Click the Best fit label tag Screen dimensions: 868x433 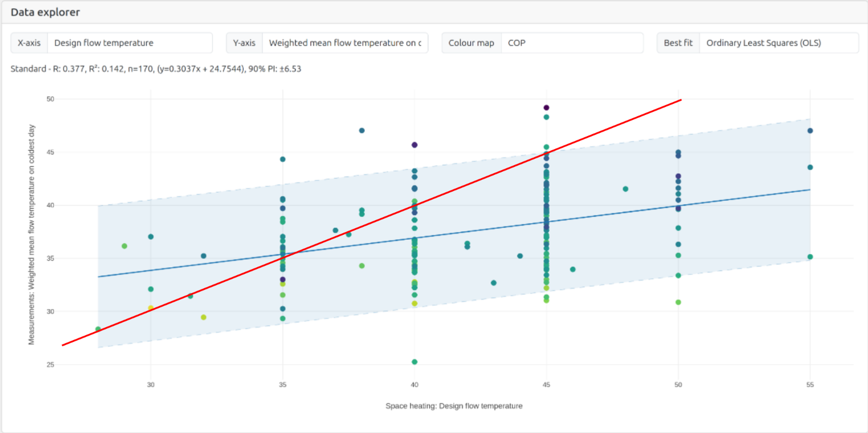pyautogui.click(x=678, y=43)
